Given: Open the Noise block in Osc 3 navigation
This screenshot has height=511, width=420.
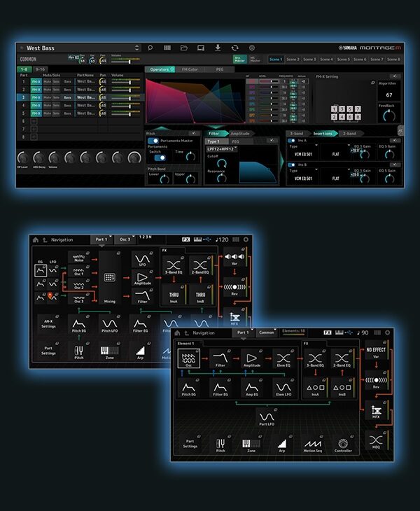Looking at the screenshot, I should point(79,258).
